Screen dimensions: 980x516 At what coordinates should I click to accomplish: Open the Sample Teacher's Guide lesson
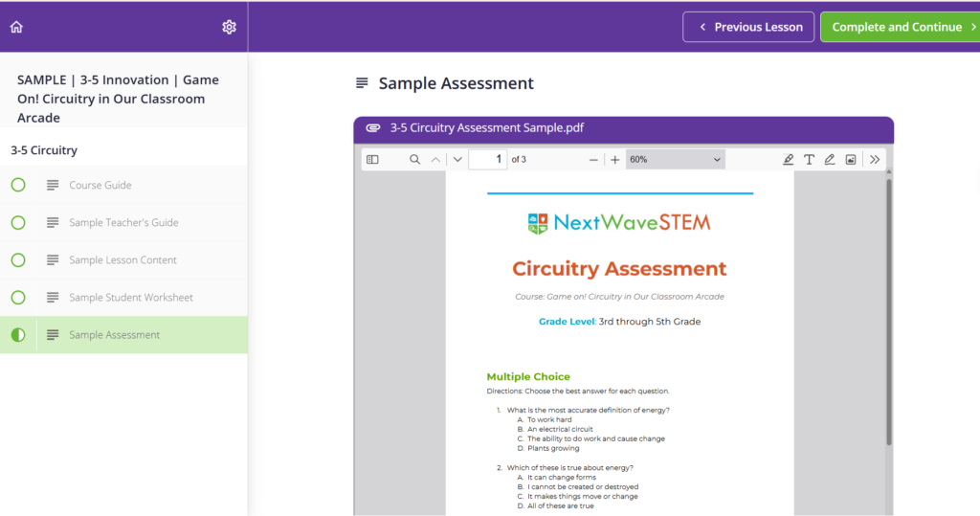[x=123, y=223]
